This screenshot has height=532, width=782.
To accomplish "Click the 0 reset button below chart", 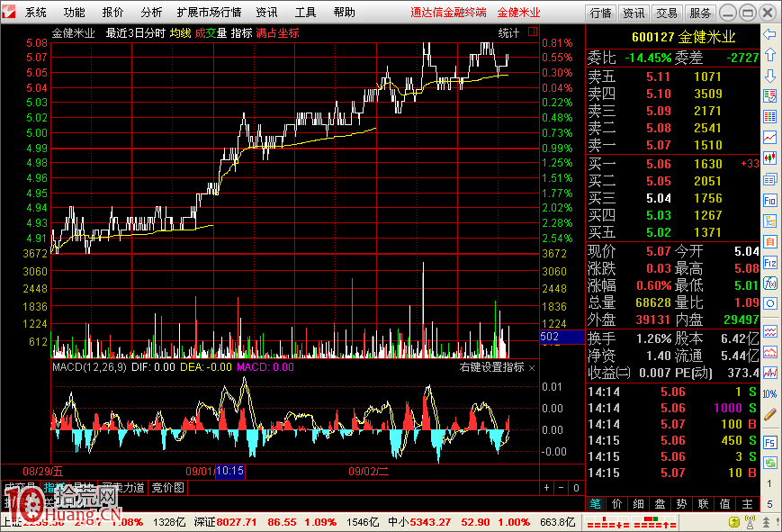I will pyautogui.click(x=576, y=488).
